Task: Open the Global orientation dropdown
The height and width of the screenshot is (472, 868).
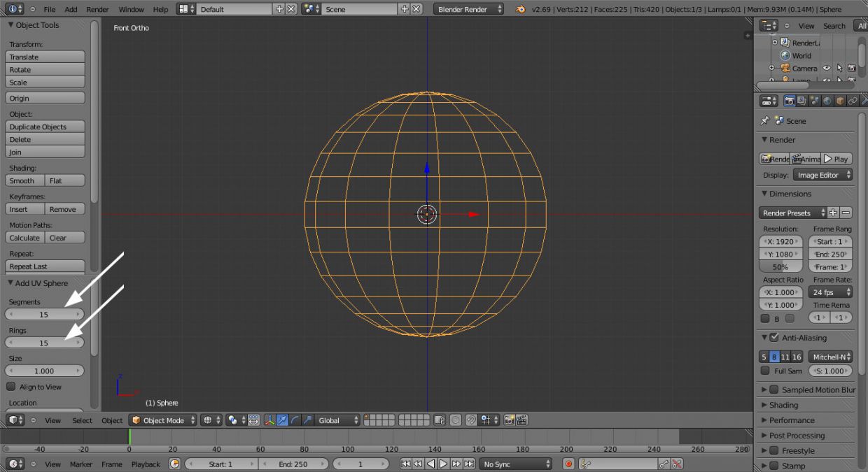Action: click(x=338, y=420)
